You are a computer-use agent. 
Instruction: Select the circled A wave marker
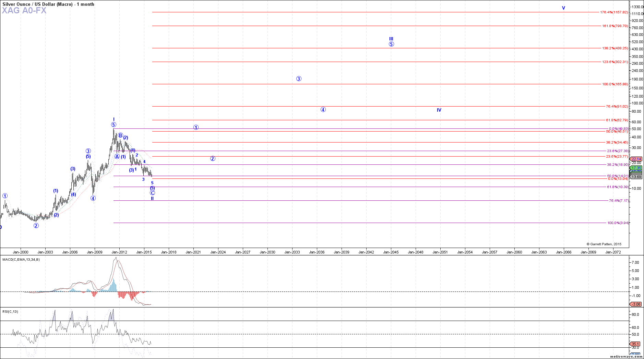pyautogui.click(x=117, y=157)
